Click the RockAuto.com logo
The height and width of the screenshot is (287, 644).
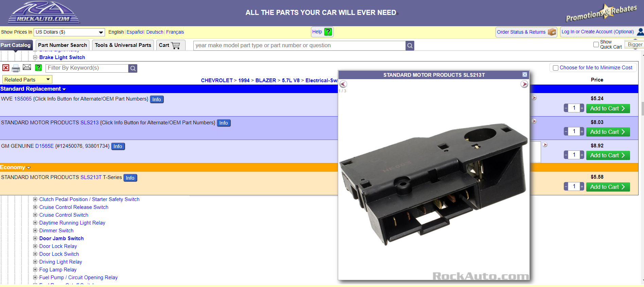pyautogui.click(x=44, y=13)
